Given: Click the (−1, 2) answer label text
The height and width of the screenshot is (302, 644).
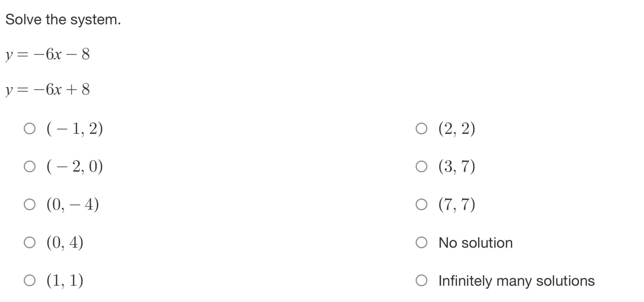Looking at the screenshot, I should [x=75, y=129].
